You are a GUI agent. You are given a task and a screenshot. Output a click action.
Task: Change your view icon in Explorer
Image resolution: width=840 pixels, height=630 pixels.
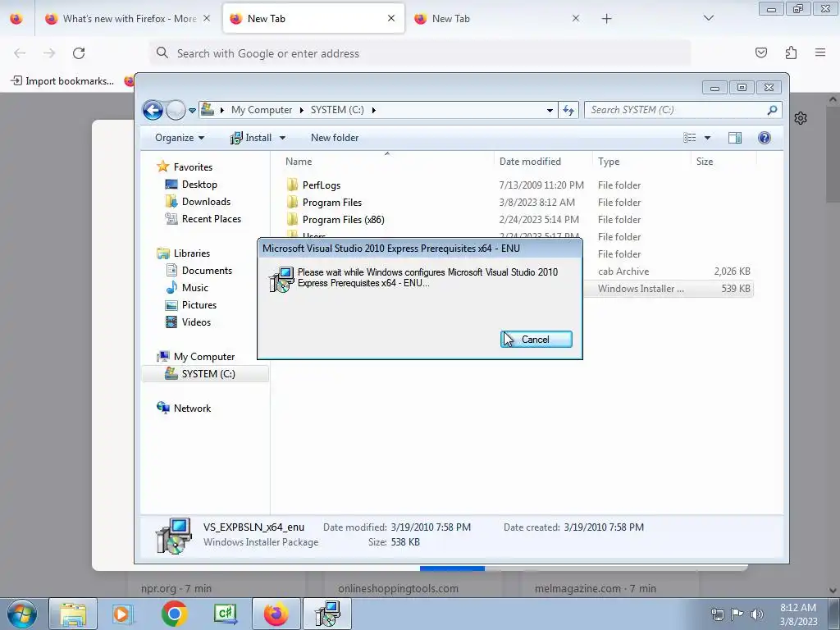tap(689, 138)
